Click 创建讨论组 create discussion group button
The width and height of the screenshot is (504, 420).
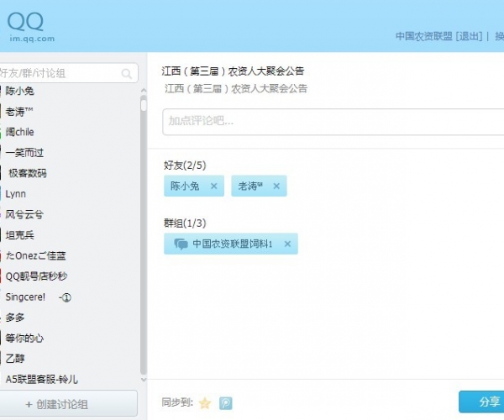coord(69,404)
